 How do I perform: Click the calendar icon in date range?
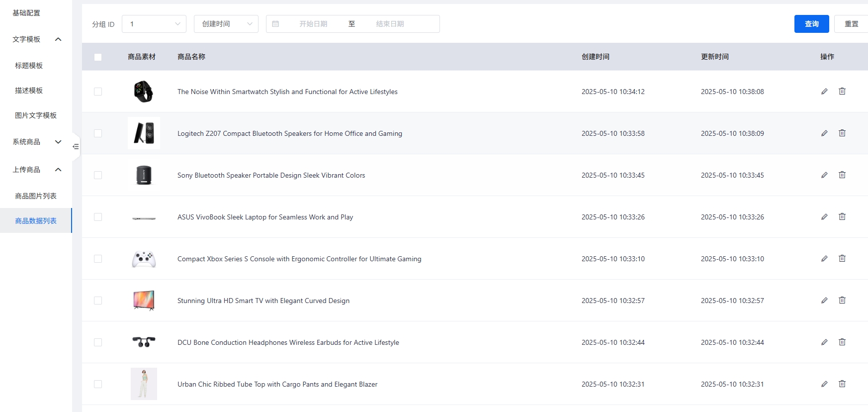(275, 24)
